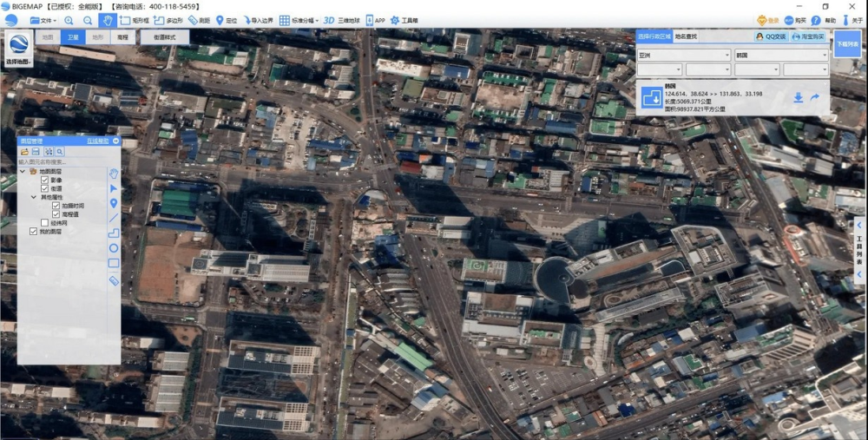Image resolution: width=868 pixels, height=440 pixels.
Task: Toggle the 我的图层 my layers checkbox
Action: point(33,232)
